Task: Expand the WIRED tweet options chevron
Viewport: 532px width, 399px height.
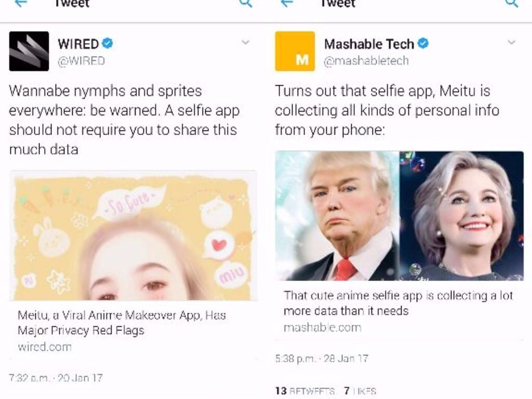Action: 245,43
